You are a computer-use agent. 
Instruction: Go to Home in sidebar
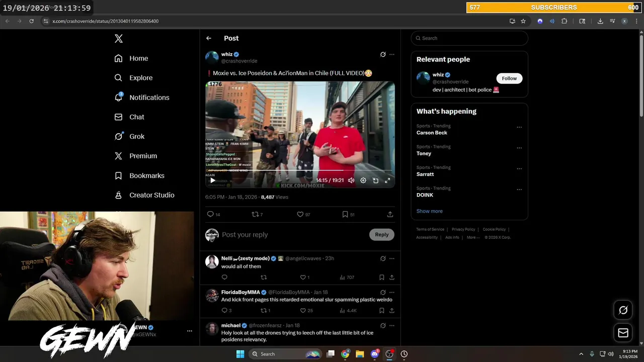[x=131, y=58]
